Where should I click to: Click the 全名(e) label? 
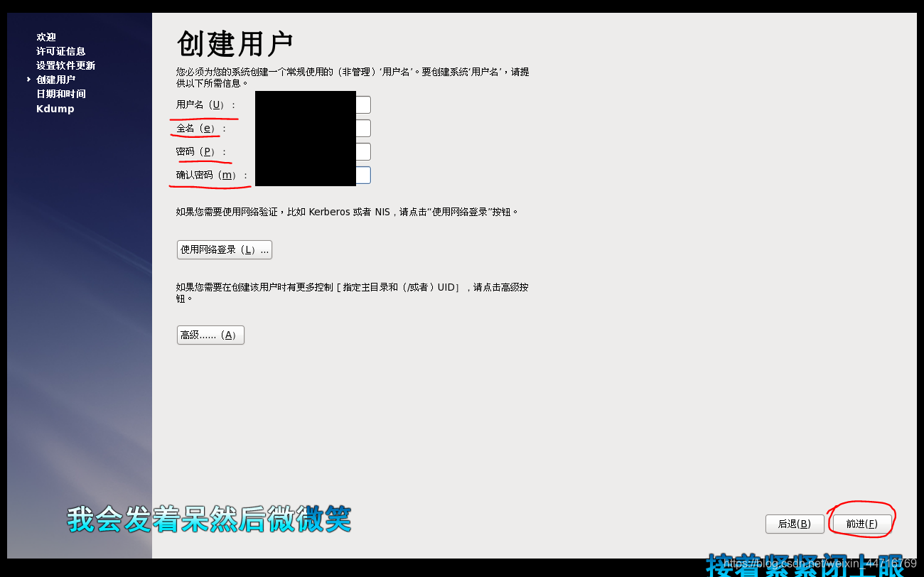coord(201,129)
